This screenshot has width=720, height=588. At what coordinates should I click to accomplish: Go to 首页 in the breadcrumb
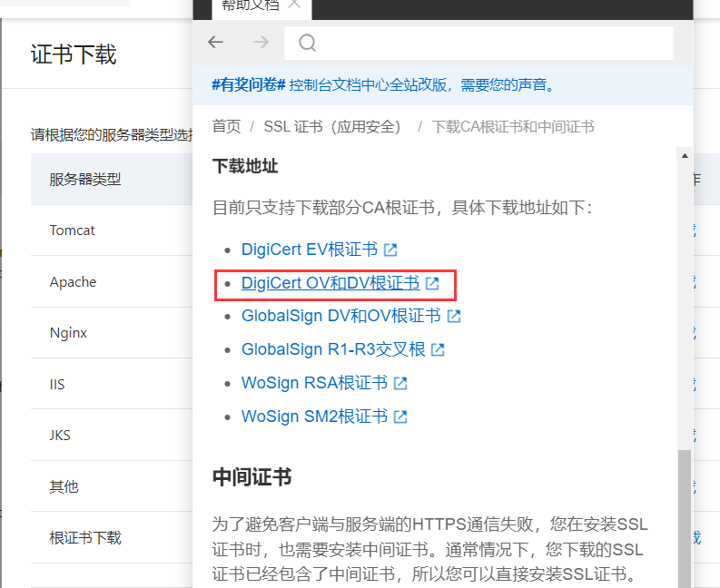click(226, 126)
